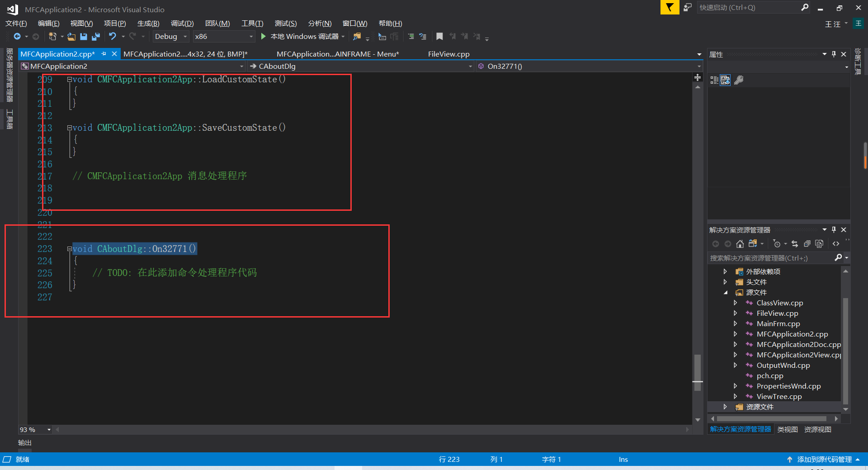This screenshot has width=868, height=470.
Task: Click the Categorized view icon in Properties panel
Action: (714, 80)
